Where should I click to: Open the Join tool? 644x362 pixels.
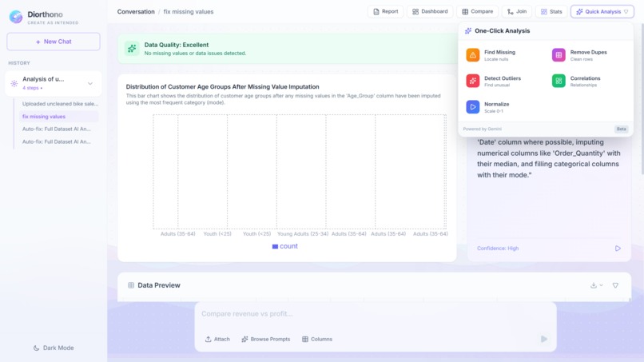pos(517,11)
